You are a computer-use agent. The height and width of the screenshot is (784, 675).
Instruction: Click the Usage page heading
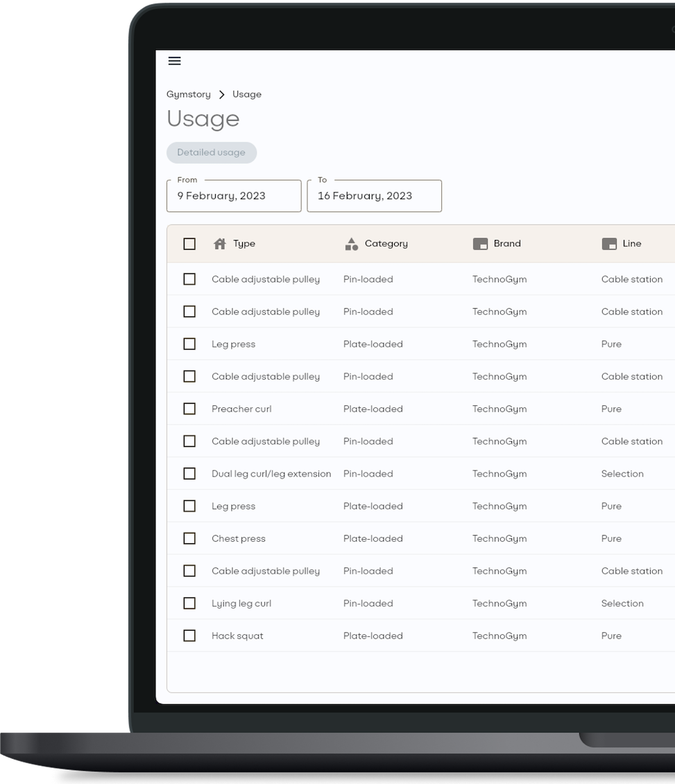coord(203,119)
